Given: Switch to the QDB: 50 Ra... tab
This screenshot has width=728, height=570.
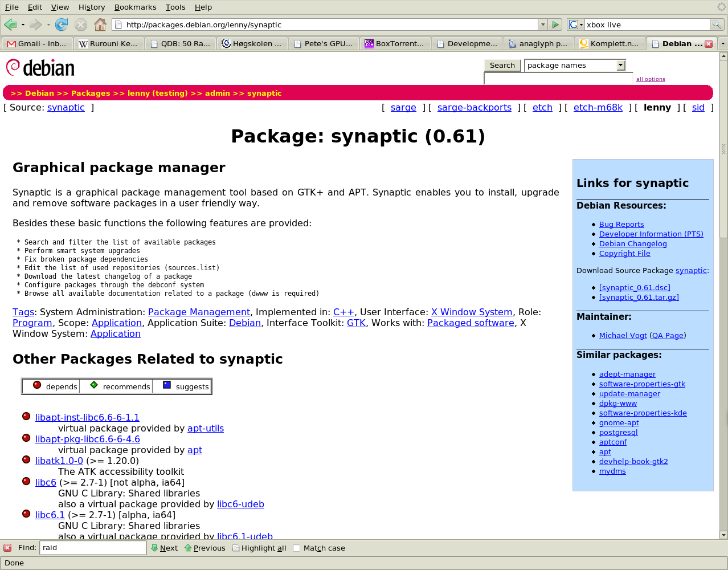Looking at the screenshot, I should (x=180, y=43).
